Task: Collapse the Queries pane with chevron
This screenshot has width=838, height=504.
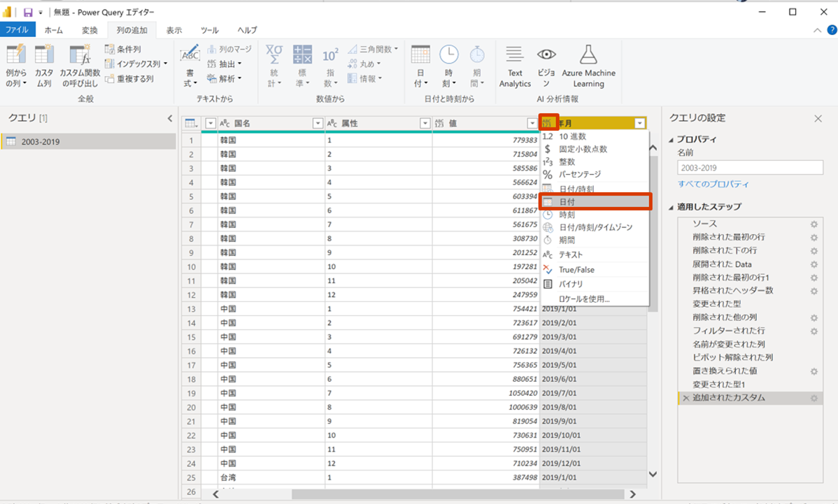Action: click(x=170, y=118)
